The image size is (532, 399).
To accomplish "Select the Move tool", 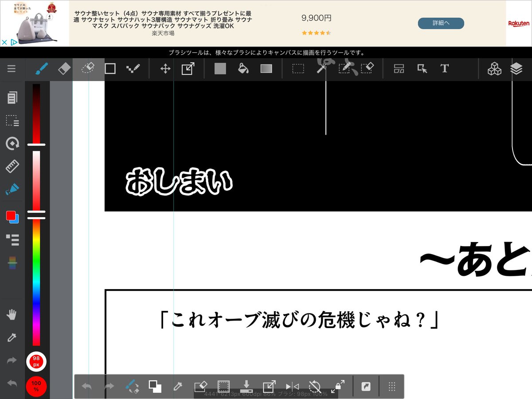I will pos(165,69).
